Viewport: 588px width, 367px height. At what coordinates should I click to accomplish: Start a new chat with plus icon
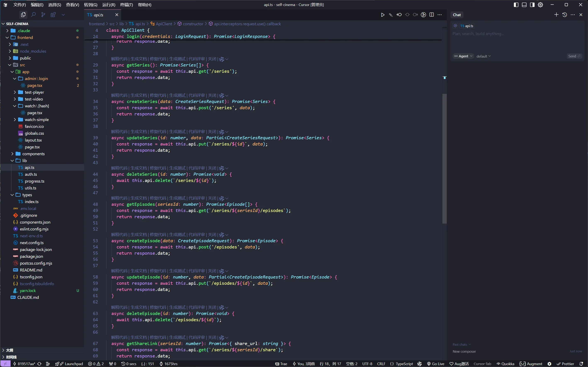pos(556,15)
